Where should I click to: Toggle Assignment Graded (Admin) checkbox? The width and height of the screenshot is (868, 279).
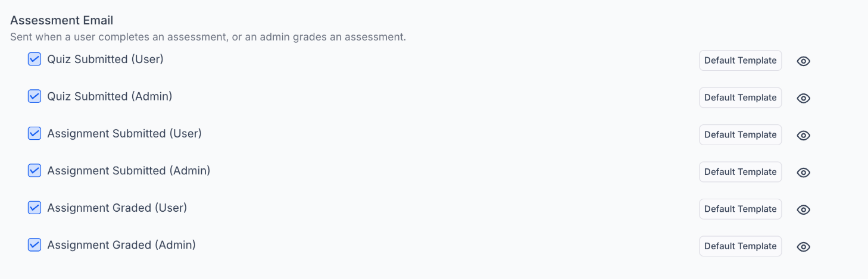[35, 244]
